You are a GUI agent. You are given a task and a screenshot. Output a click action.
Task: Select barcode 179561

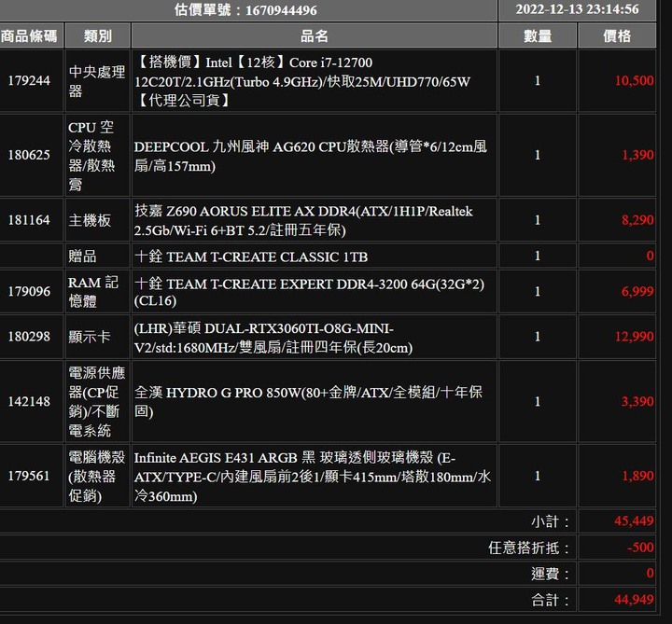[29, 476]
